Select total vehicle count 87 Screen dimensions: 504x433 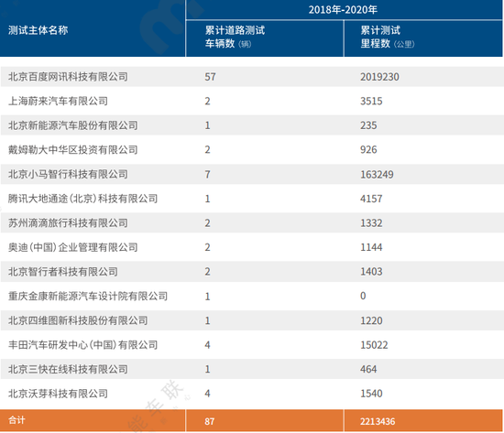tap(210, 421)
